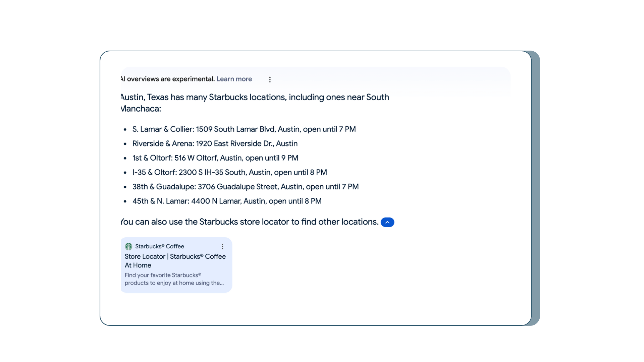Click the Learn more link
The height and width of the screenshot is (362, 644).
[x=234, y=79]
